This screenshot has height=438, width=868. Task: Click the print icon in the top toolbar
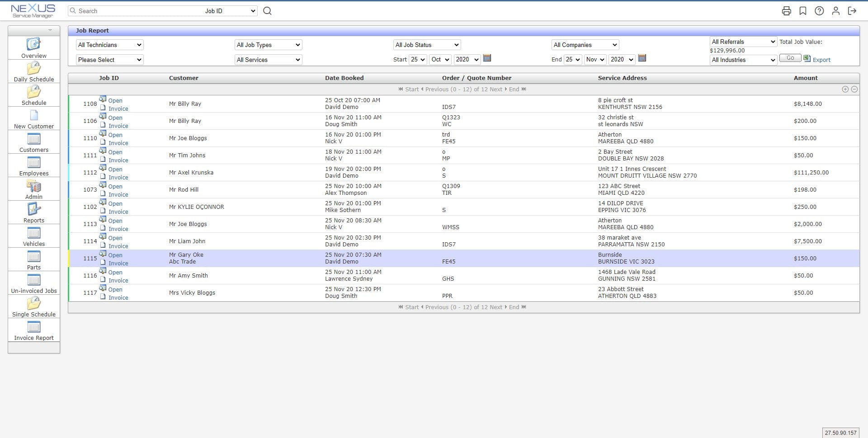pyautogui.click(x=787, y=10)
